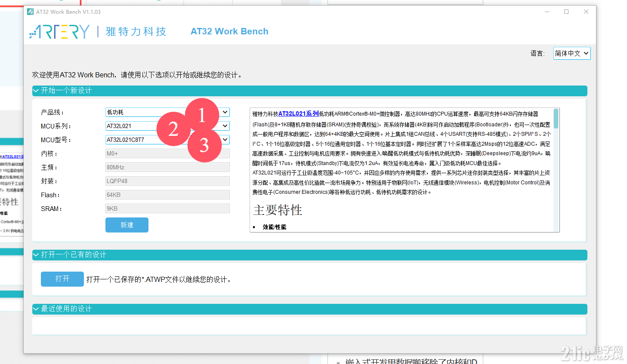Open the AT32L021系列 hyperlink
627x364 pixels.
299,114
